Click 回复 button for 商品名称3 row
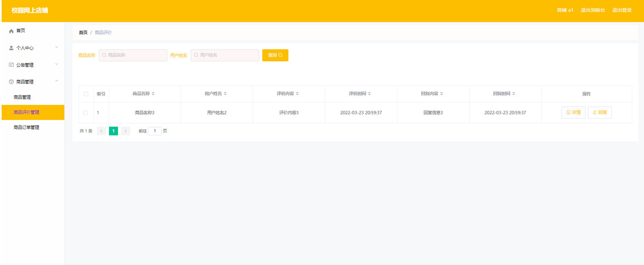 coord(600,113)
